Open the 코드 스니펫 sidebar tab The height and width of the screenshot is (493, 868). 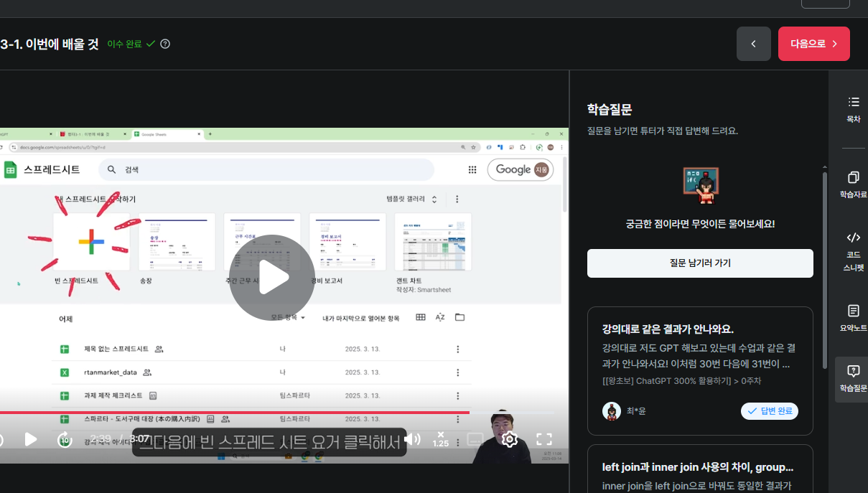tap(853, 252)
